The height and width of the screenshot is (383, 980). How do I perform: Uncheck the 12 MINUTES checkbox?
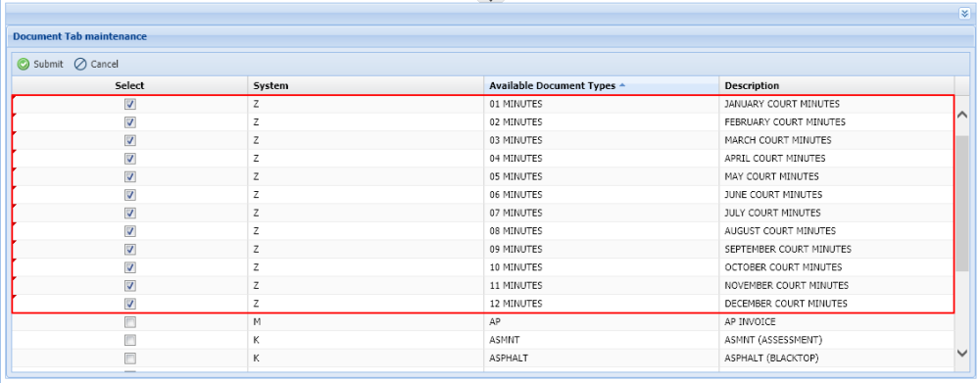[130, 304]
